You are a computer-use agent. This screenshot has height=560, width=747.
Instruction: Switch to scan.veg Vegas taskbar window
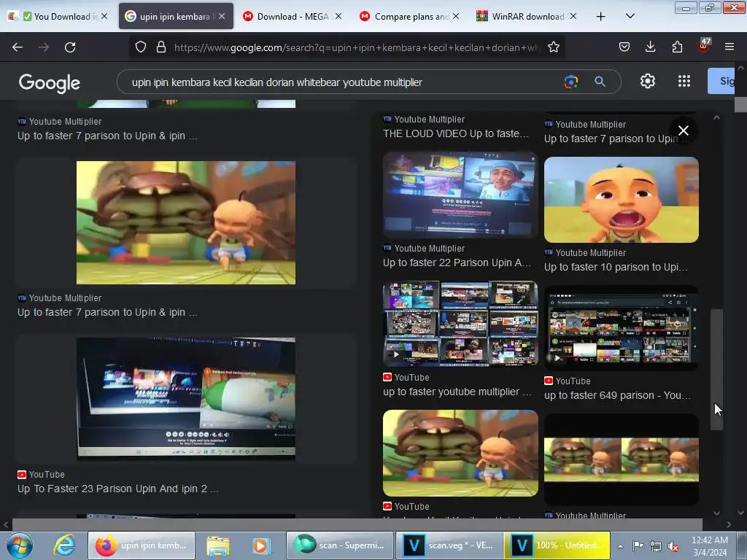(x=449, y=545)
